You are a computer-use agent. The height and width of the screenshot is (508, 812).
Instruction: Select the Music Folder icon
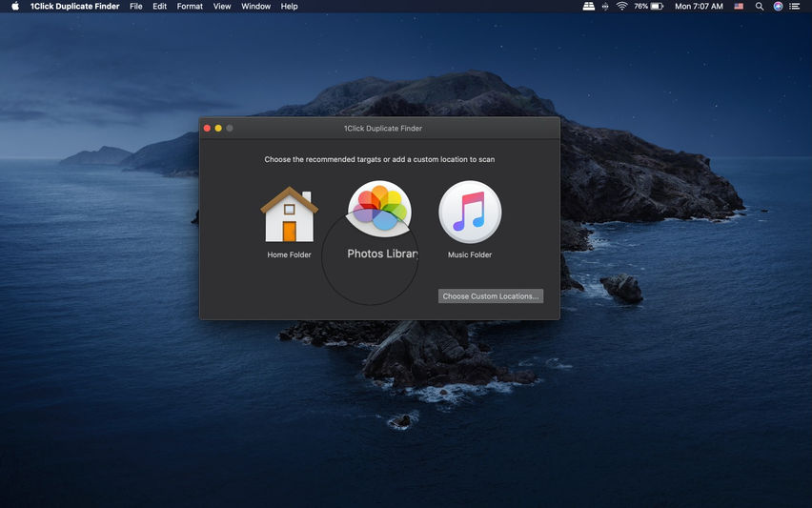point(470,212)
